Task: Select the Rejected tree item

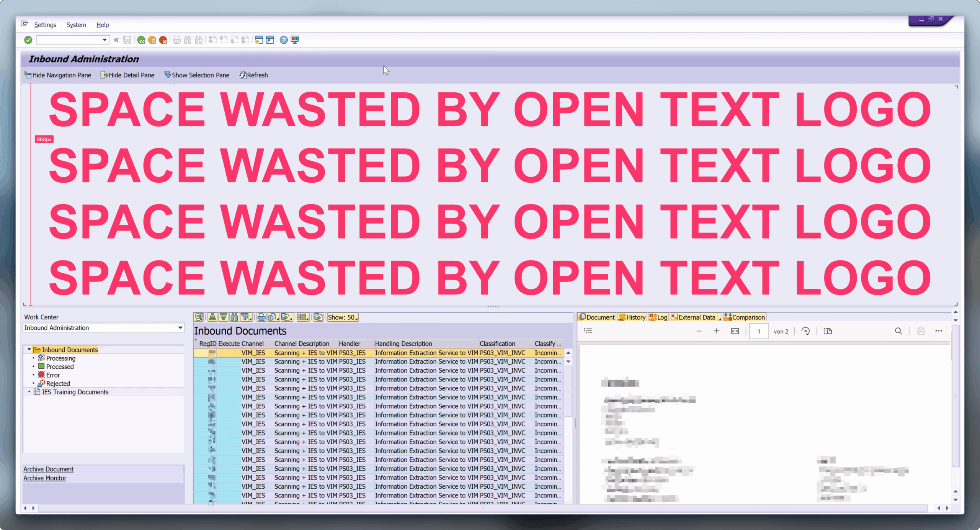Action: click(x=54, y=383)
